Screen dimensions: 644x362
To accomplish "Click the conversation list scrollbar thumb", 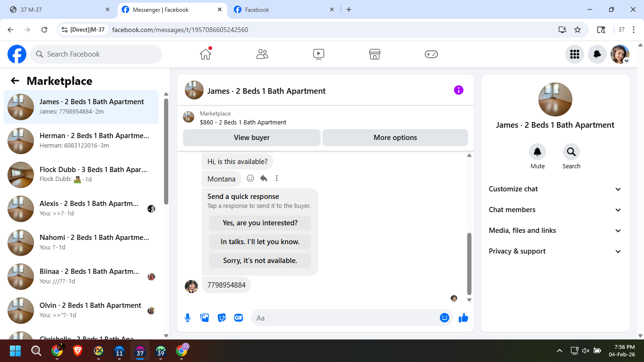I will point(166,151).
